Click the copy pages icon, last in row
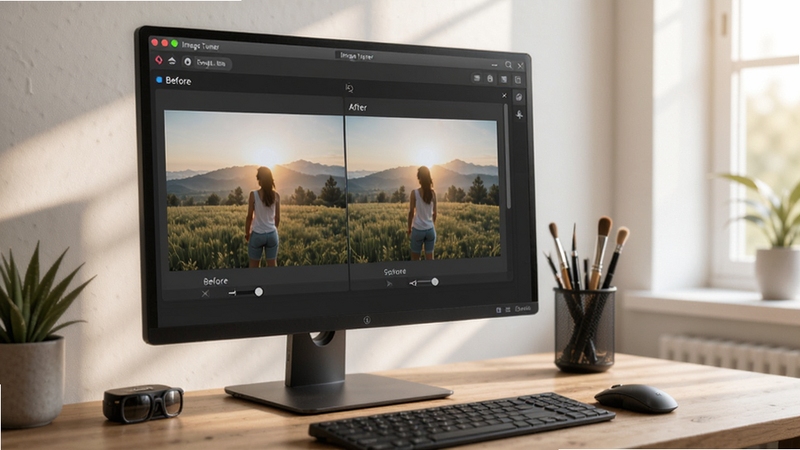Viewport: 800px width, 450px height. click(517, 80)
